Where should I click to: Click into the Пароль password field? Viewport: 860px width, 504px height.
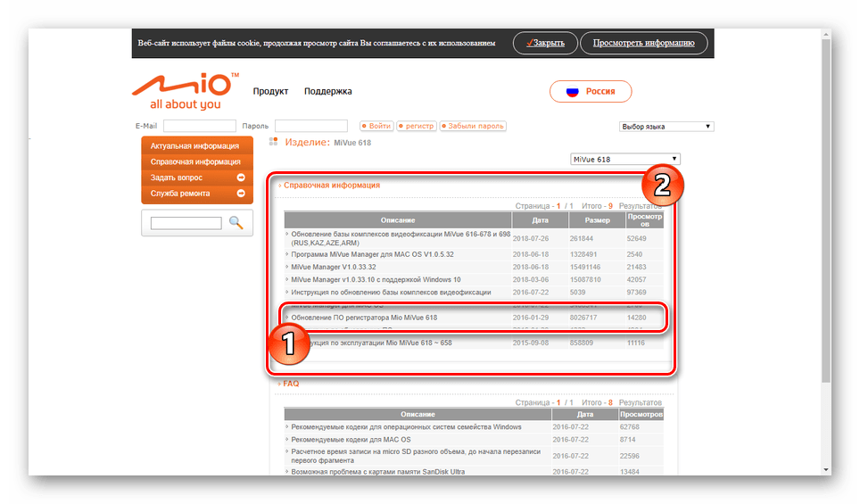pyautogui.click(x=310, y=127)
